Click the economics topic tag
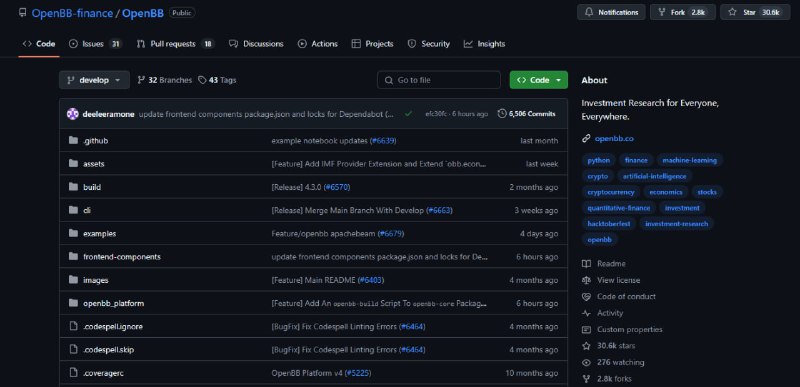 [x=665, y=192]
